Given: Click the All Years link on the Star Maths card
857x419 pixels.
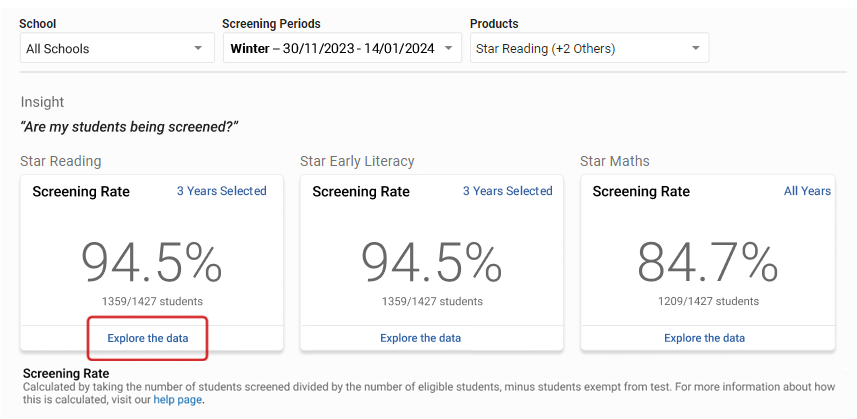Looking at the screenshot, I should coord(807,191).
